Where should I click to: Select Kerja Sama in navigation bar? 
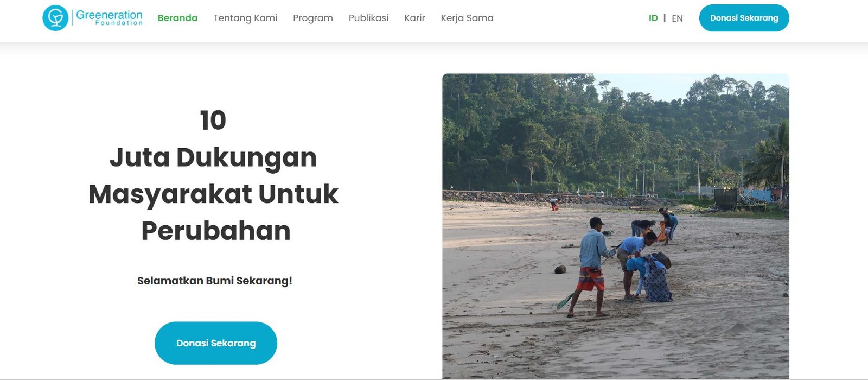click(467, 18)
